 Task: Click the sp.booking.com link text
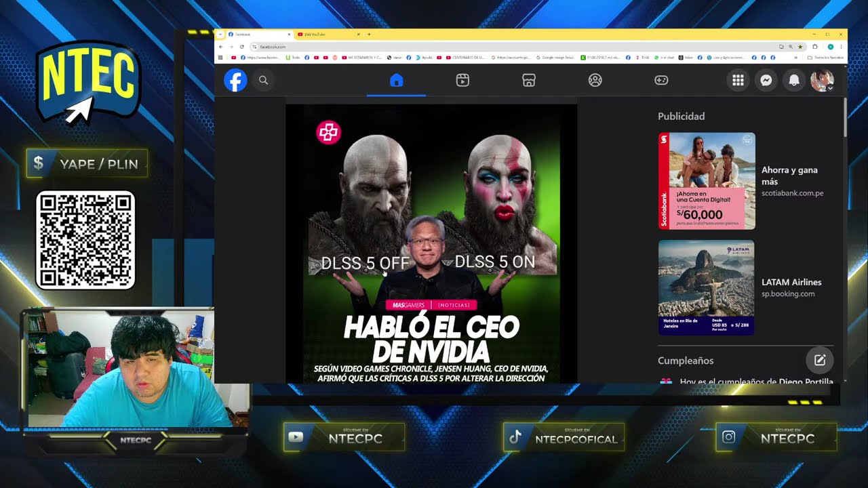pyautogui.click(x=788, y=293)
